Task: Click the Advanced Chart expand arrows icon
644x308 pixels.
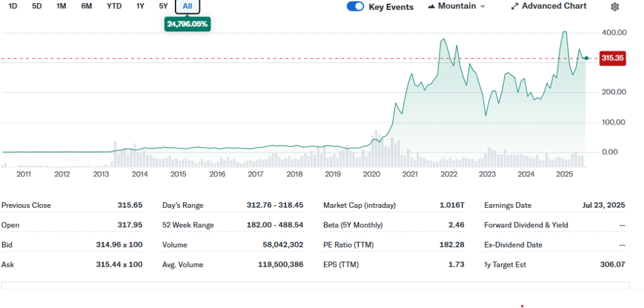Action: click(514, 6)
